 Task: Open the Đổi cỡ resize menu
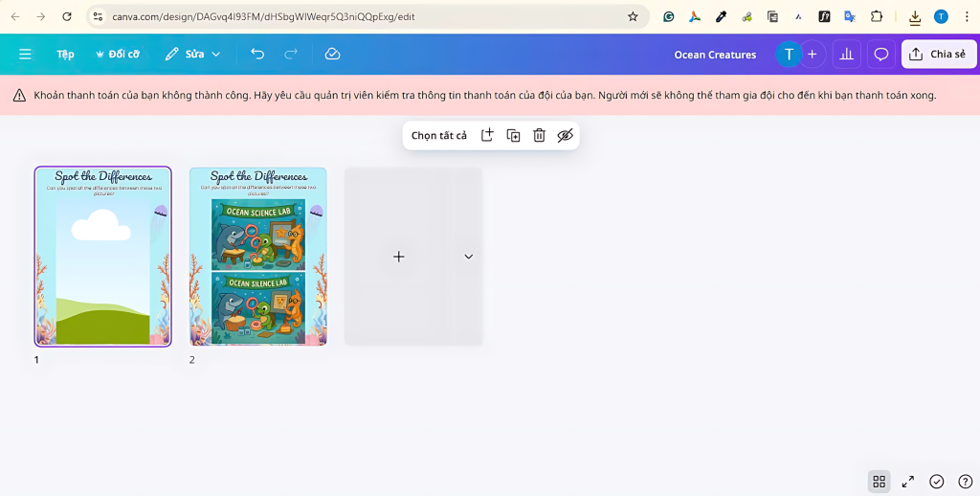(117, 55)
